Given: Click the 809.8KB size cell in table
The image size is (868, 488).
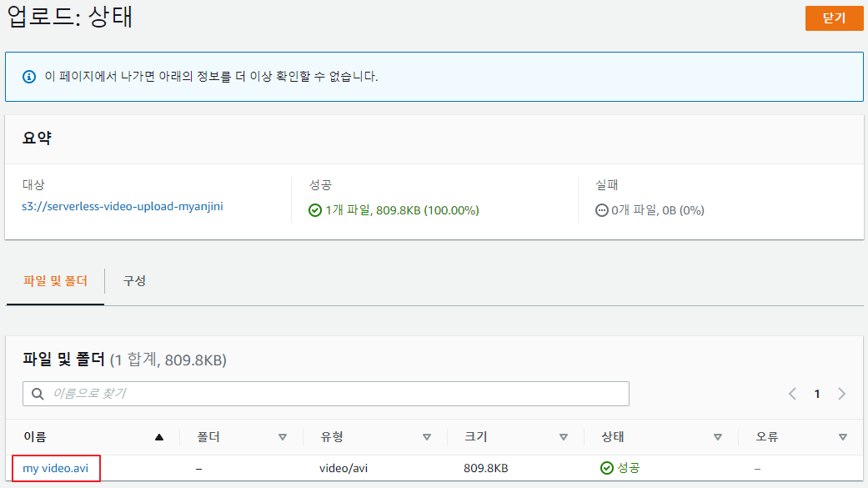Looking at the screenshot, I should 486,468.
